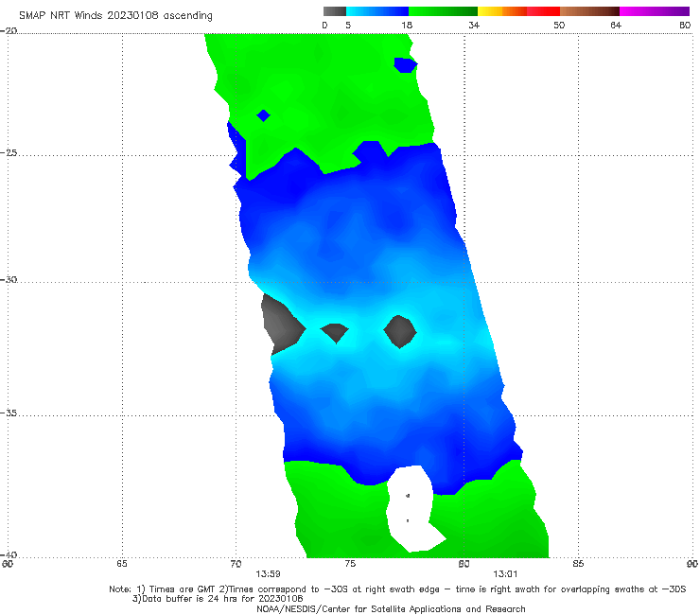Click the color bar label "18"

[407, 25]
